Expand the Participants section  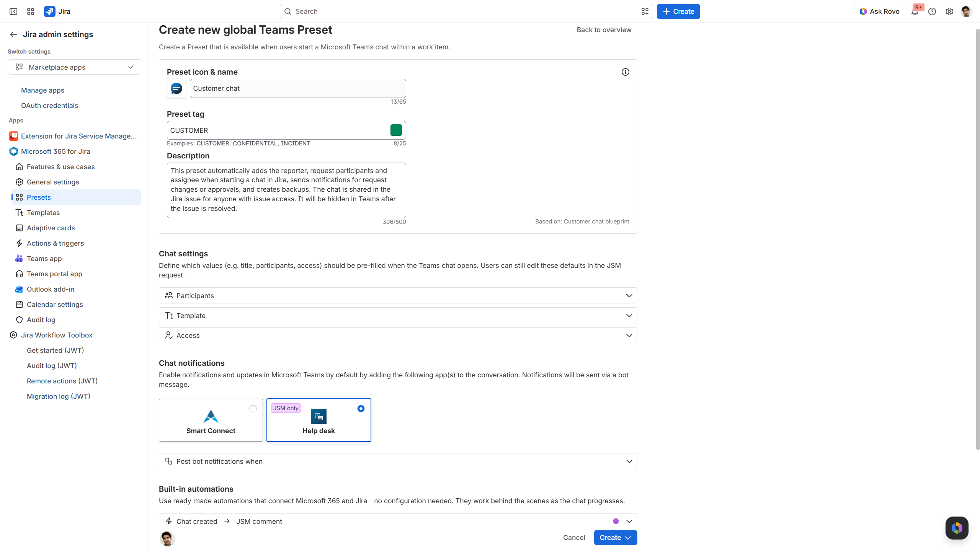click(398, 295)
